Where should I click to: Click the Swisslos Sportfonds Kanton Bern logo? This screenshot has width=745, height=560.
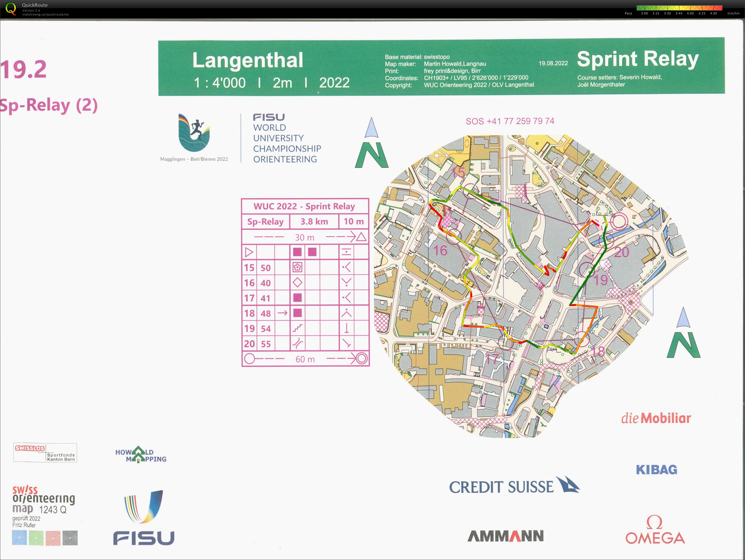[45, 452]
